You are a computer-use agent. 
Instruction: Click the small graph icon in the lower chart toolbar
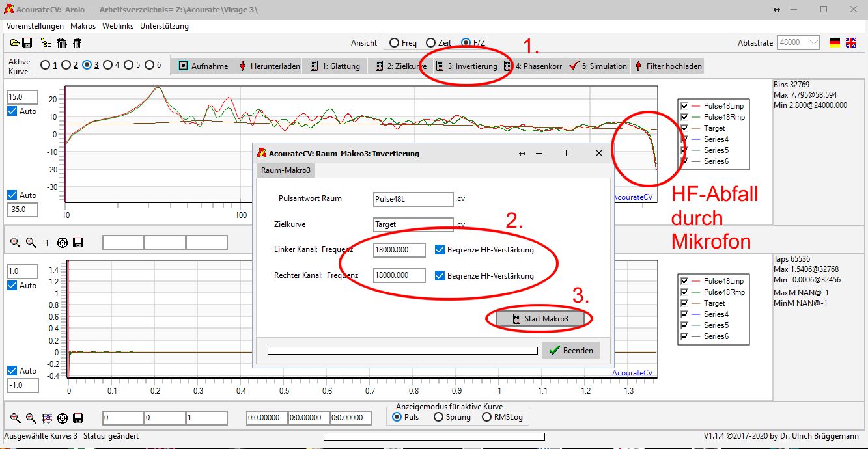pyautogui.click(x=46, y=418)
